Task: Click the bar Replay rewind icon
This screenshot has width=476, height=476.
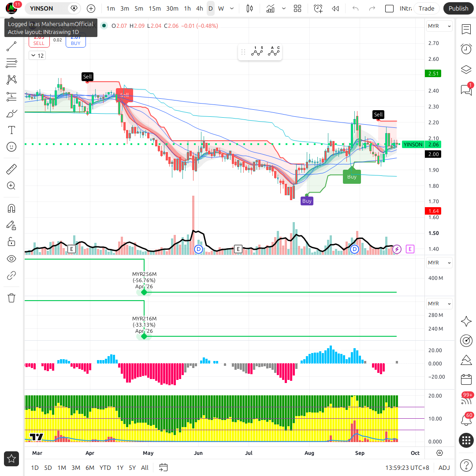Action: click(335, 8)
